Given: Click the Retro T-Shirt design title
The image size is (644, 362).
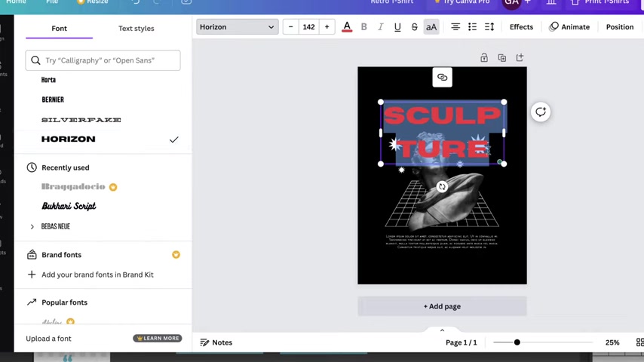Looking at the screenshot, I should pos(392,2).
